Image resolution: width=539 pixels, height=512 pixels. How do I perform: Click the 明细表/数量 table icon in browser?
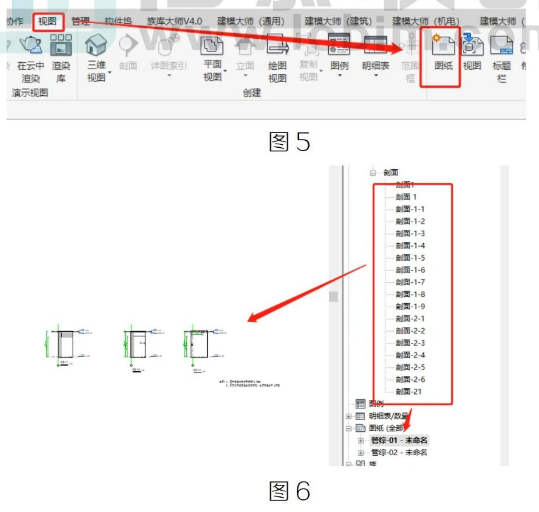[360, 416]
